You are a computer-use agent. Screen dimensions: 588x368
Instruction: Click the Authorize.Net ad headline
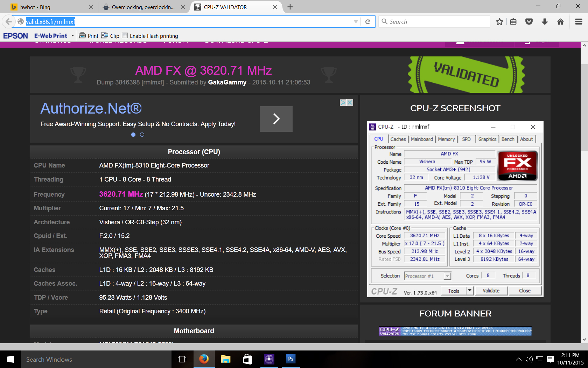pyautogui.click(x=91, y=108)
